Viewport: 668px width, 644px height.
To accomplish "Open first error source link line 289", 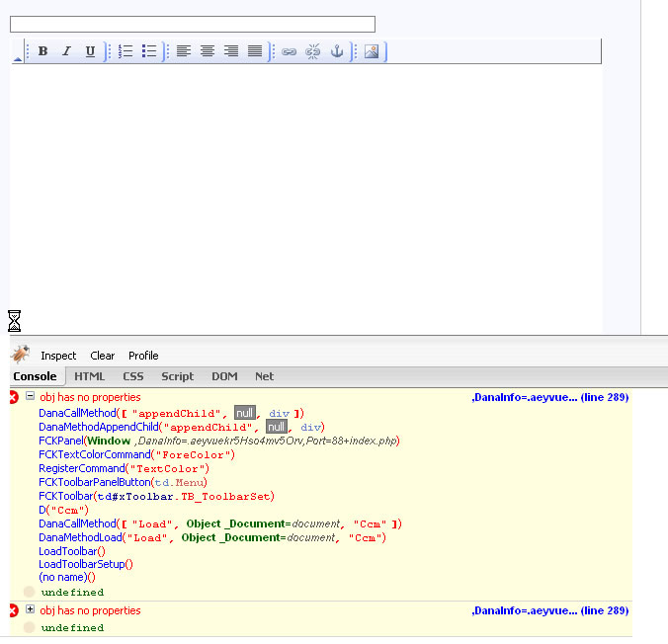I will click(x=550, y=397).
